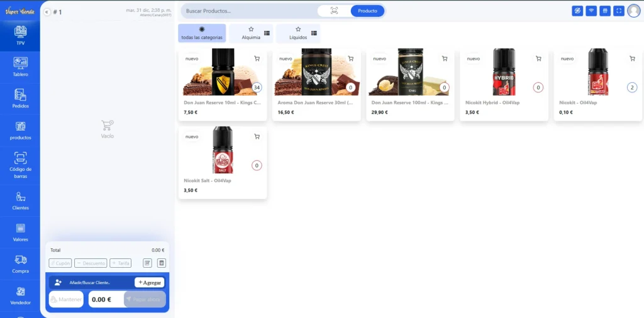
Task: Collapse the order panel with double-arrow icon
Action: (47, 13)
